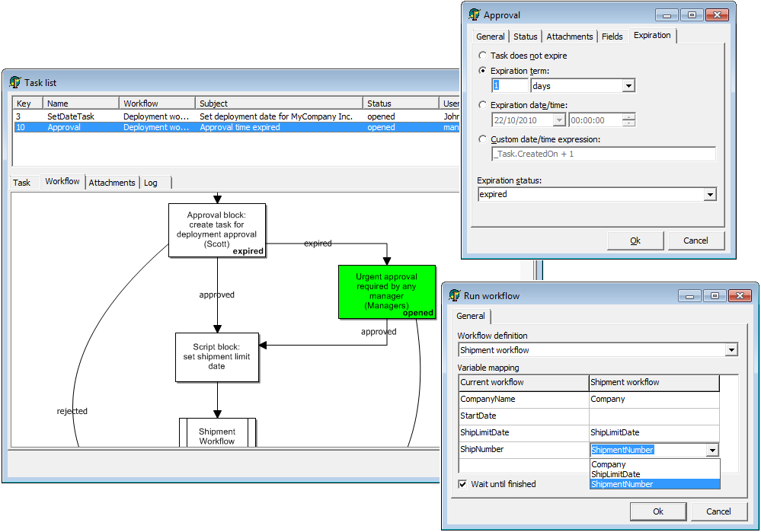Open the Workflow definition dropdown

pyautogui.click(x=731, y=350)
